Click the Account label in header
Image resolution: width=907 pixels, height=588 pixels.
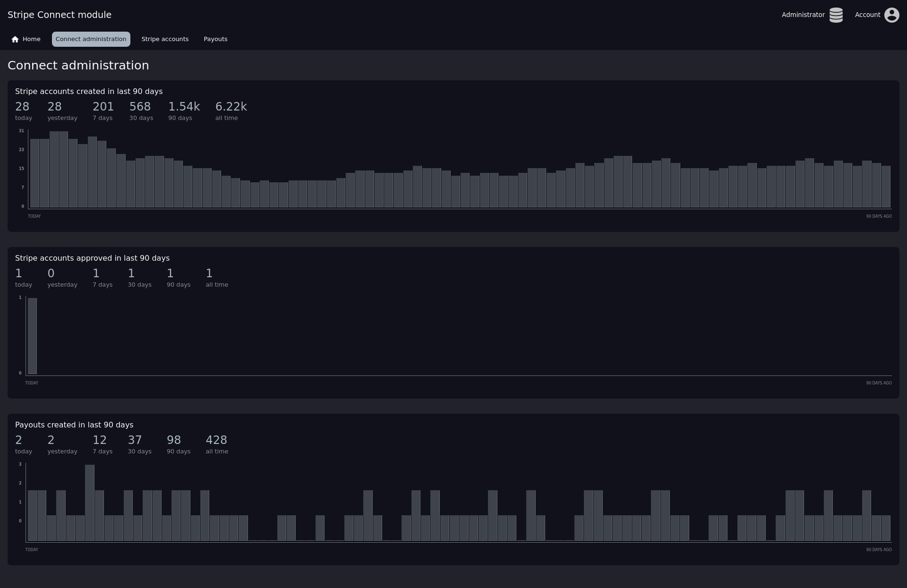tap(867, 15)
